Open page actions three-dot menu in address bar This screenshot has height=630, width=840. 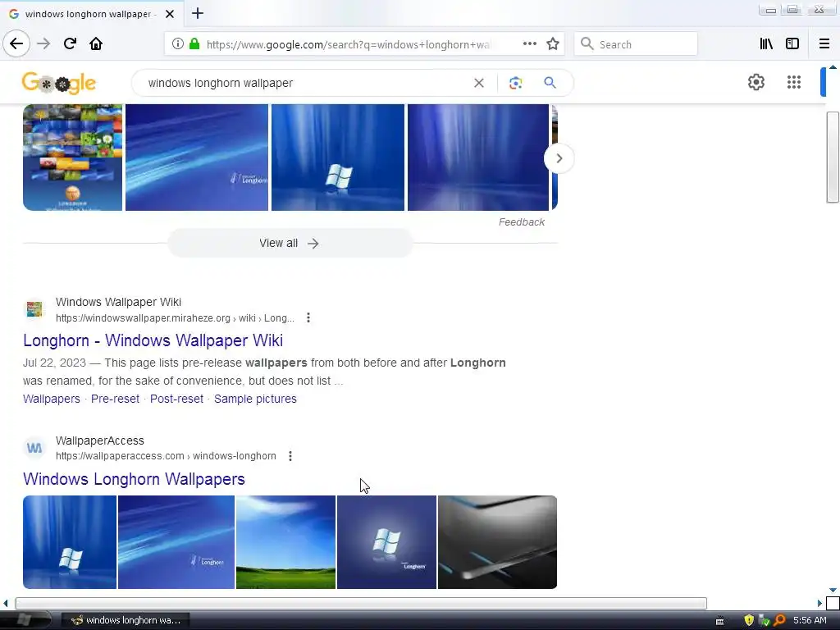point(529,44)
